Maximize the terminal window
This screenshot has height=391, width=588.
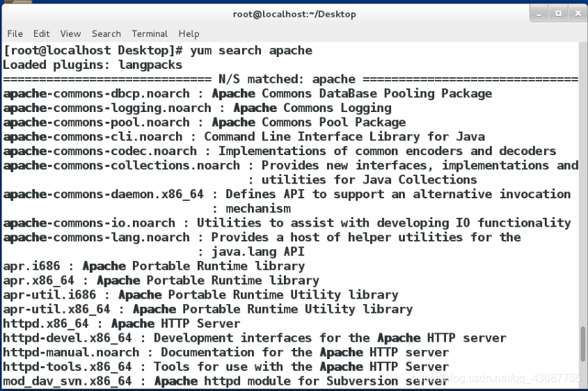(558, 14)
